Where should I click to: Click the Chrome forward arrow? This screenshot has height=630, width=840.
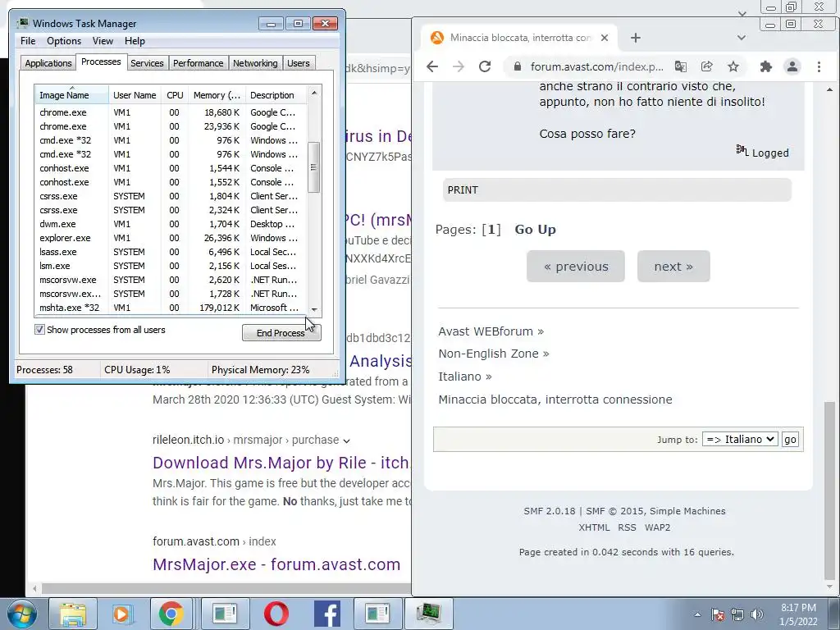(x=459, y=66)
